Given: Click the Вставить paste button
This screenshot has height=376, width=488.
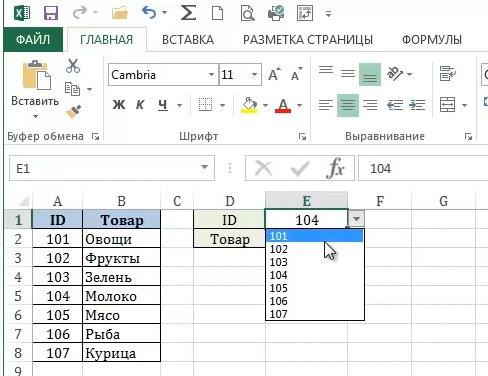Looking at the screenshot, I should (x=35, y=88).
